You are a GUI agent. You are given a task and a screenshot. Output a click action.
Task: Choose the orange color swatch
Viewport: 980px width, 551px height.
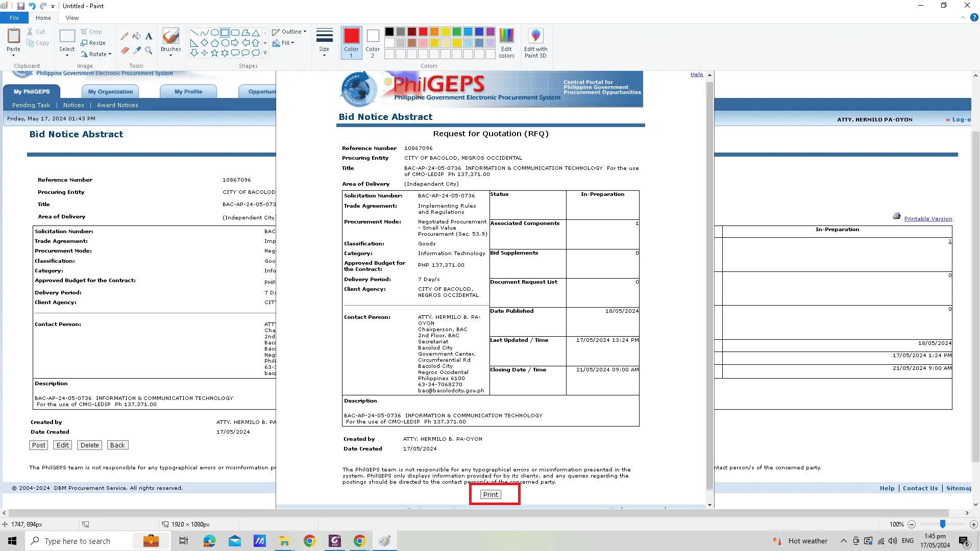pyautogui.click(x=434, y=32)
